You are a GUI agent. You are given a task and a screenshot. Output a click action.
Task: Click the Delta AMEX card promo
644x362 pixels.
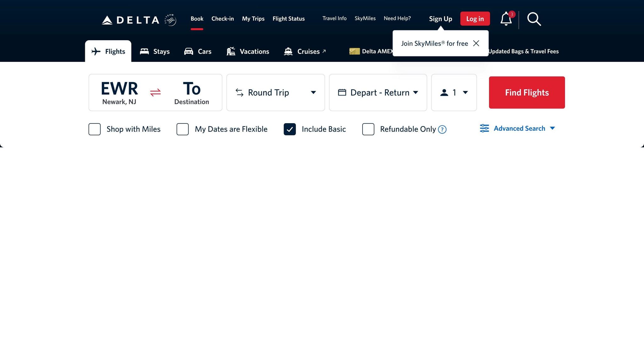(371, 51)
